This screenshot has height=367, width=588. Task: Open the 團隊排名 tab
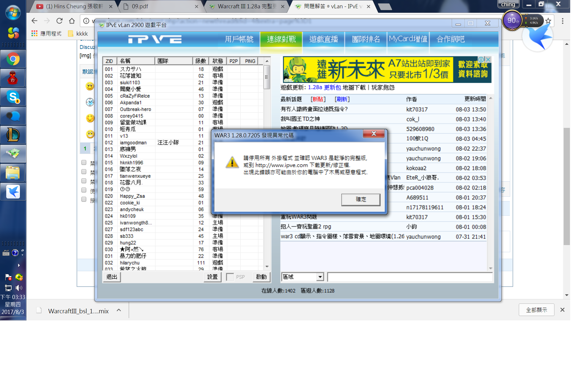click(366, 39)
